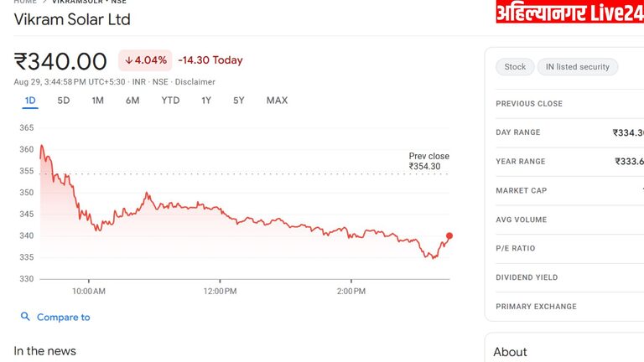The height and width of the screenshot is (362, 644).
Task: Open the Disclaimer link
Action: point(195,82)
